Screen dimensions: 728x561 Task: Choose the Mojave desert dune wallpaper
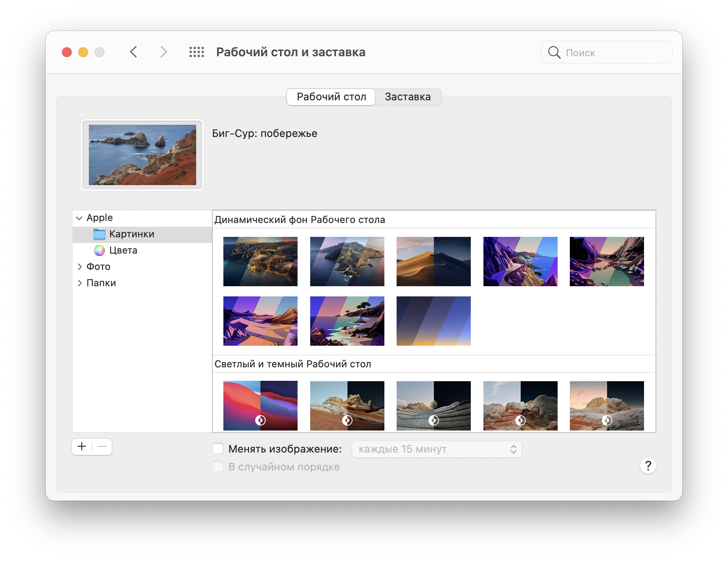click(433, 261)
